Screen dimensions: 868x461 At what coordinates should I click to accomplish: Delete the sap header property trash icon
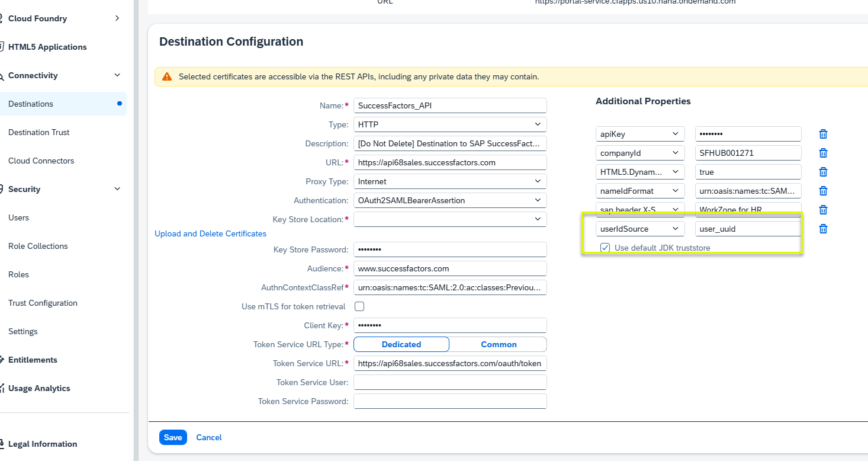[x=823, y=210]
